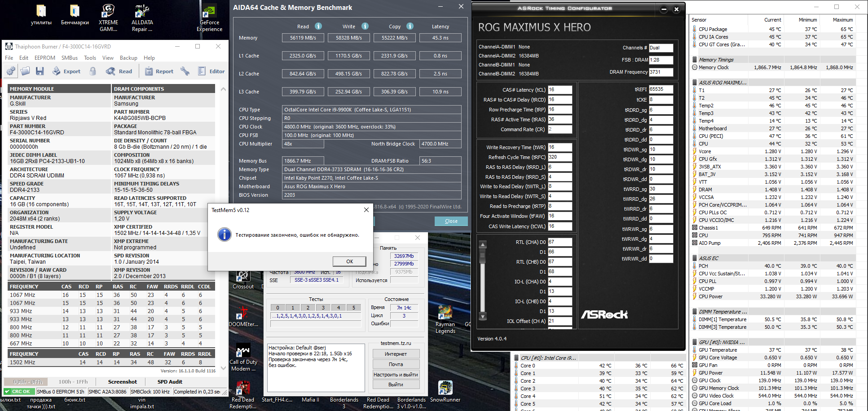This screenshot has height=411, width=868.
Task: Click the Интернет button in TestMem5
Action: tap(396, 354)
